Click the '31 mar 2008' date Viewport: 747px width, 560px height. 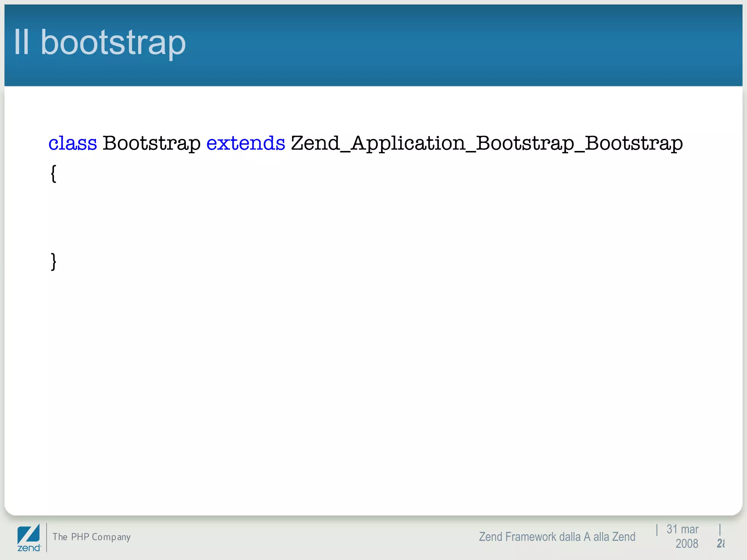pyautogui.click(x=682, y=536)
